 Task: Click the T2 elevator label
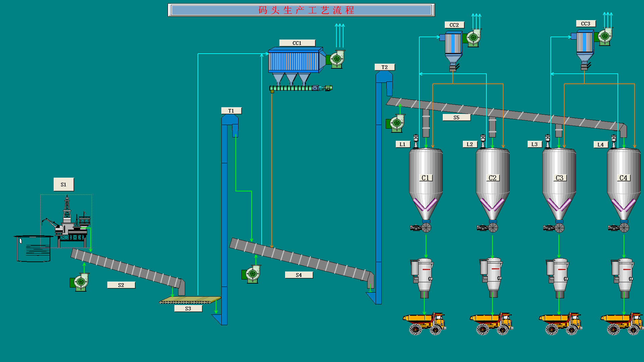click(x=384, y=67)
